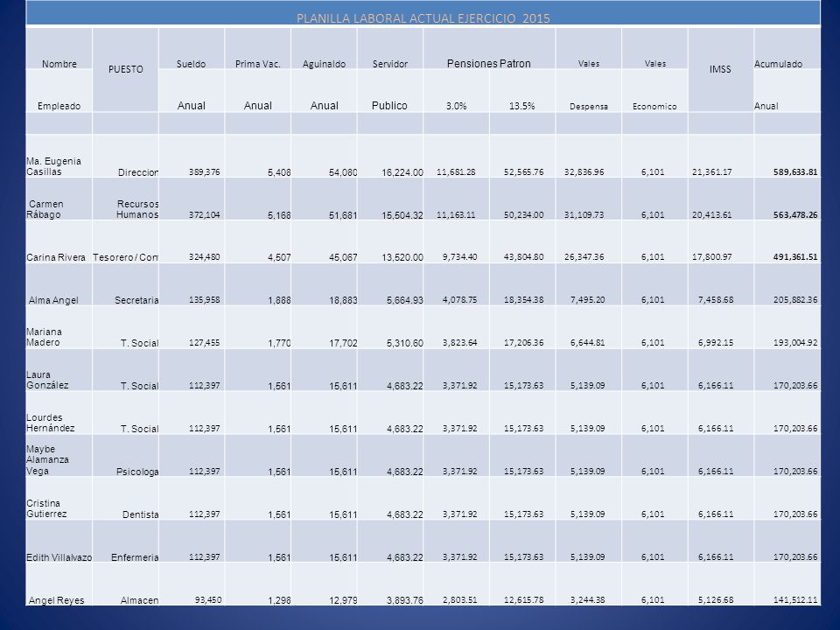Select the Psicologa position cell
840x630 pixels.
click(x=137, y=472)
